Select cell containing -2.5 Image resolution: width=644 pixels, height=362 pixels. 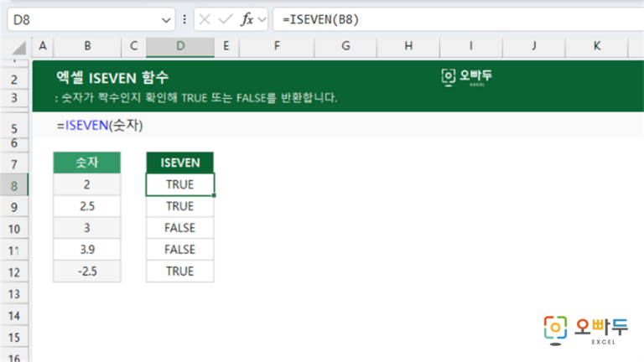click(87, 271)
